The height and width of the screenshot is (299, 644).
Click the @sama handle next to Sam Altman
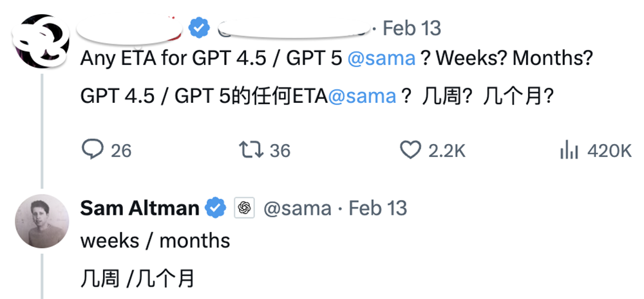tap(298, 208)
